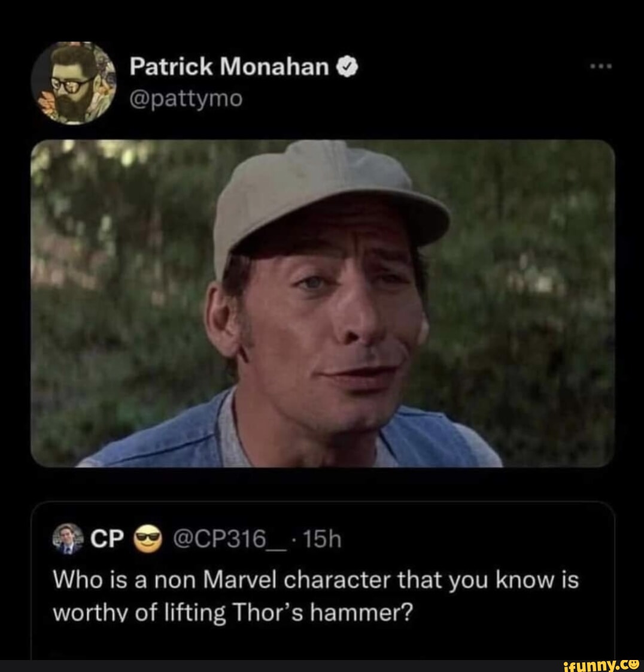Open the three-dot more options menu
The height and width of the screenshot is (672, 644).
[600, 66]
